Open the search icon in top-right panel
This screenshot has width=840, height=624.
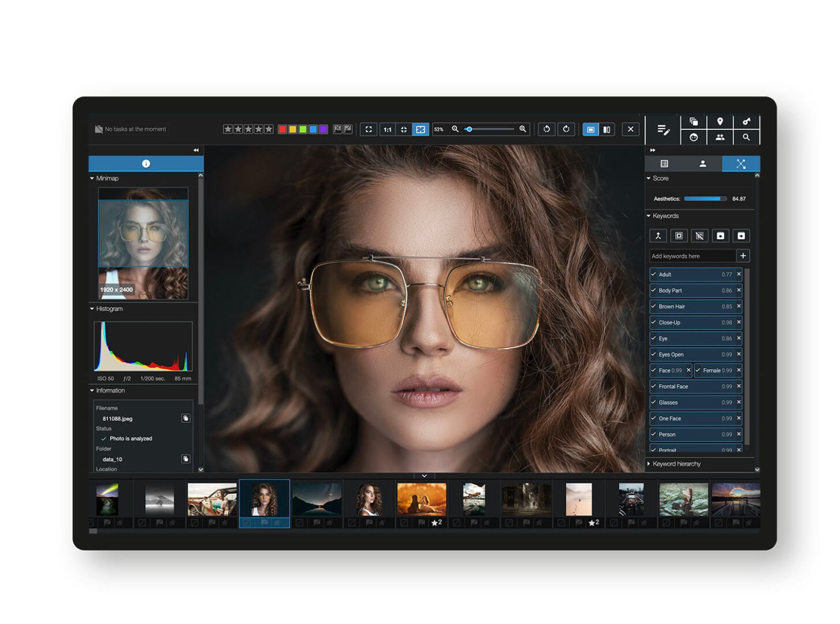coord(746,137)
